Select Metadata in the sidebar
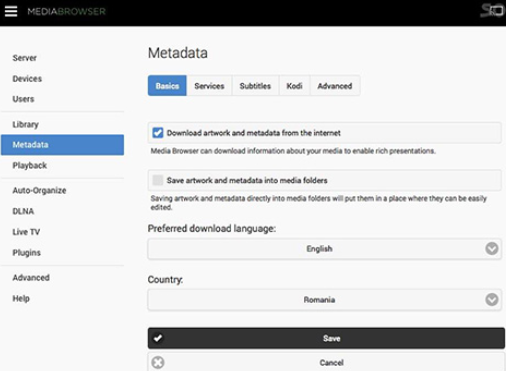 [62, 145]
